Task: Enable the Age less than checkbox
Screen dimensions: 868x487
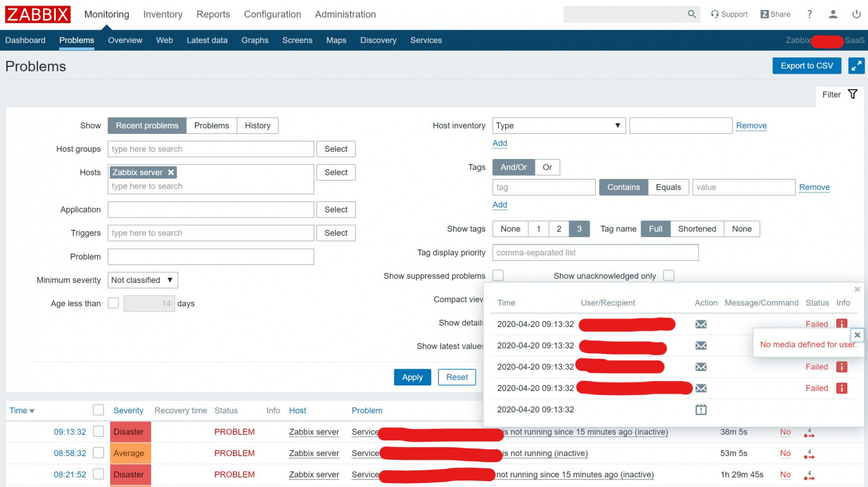Action: [x=113, y=303]
